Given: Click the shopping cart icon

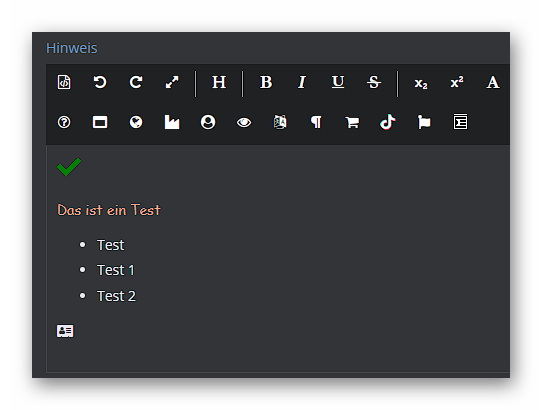Looking at the screenshot, I should pos(352,122).
